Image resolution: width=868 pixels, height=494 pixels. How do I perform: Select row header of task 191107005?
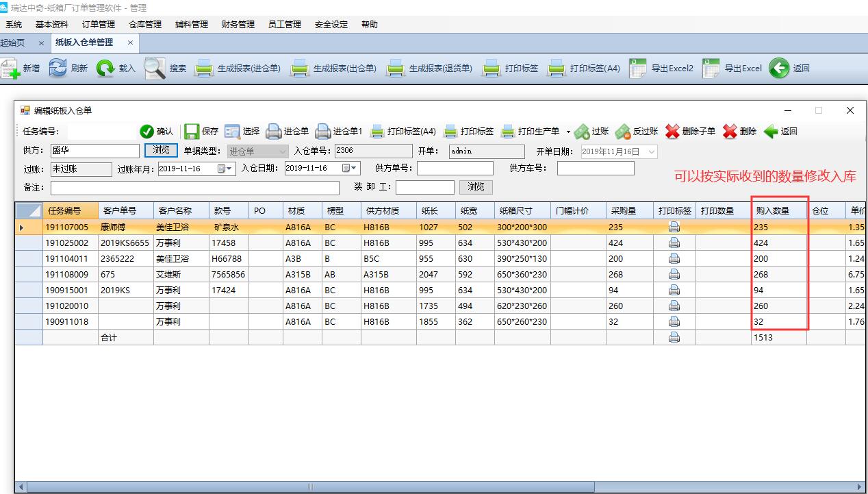pos(29,227)
